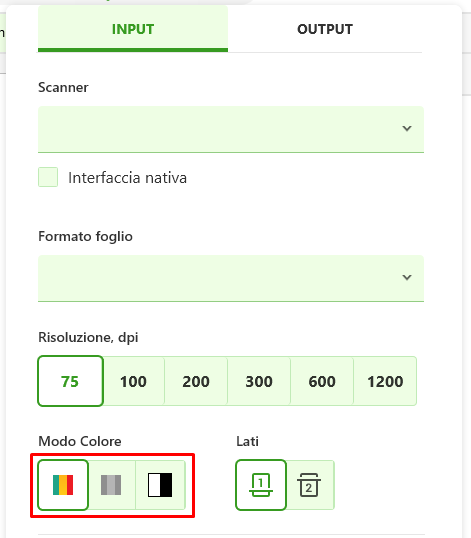Choose 1200 dpi resolution
Image resolution: width=471 pixels, height=538 pixels.
[385, 381]
